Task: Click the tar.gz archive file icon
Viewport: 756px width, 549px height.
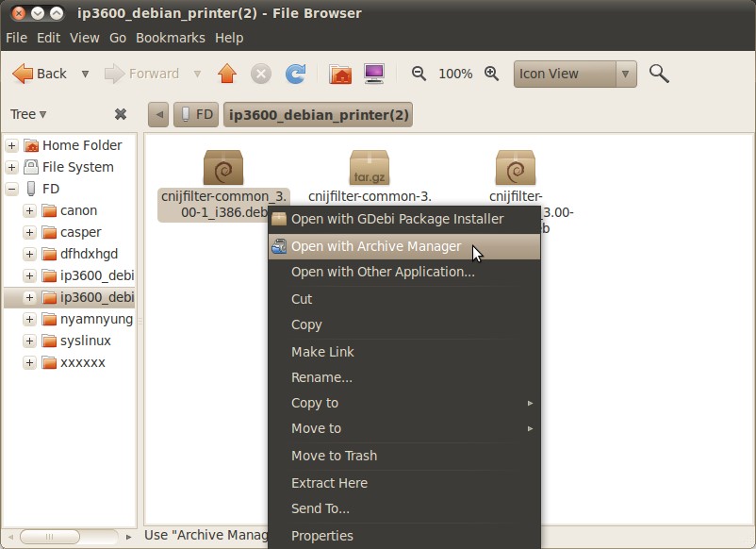Action: point(370,167)
